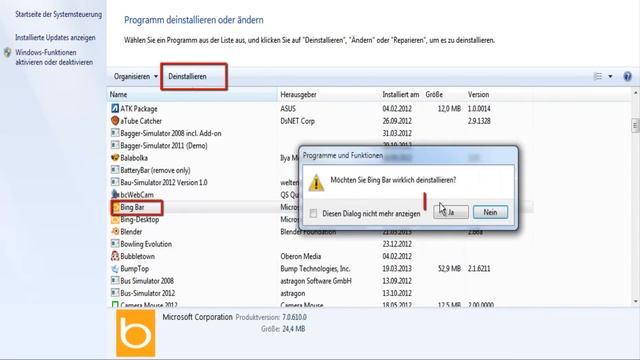Click the Deinstallieren toolbar button

point(187,76)
